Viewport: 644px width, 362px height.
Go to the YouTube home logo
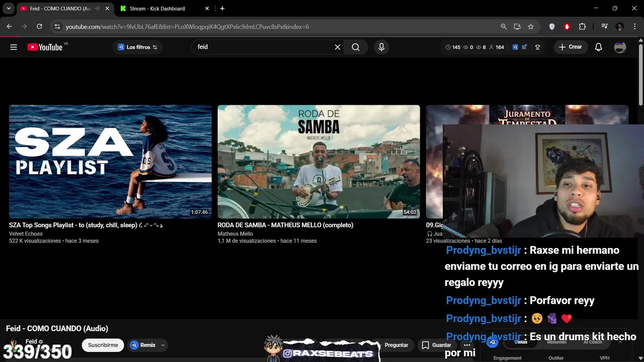pos(45,47)
